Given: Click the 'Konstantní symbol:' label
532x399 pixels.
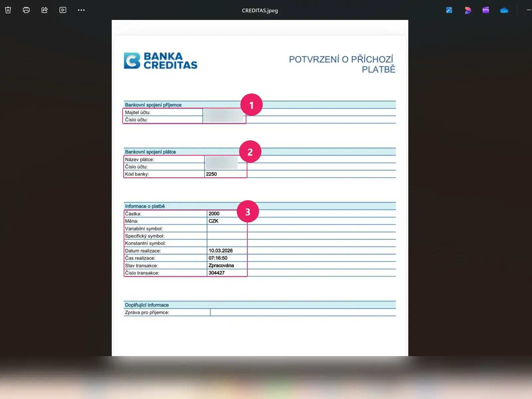Looking at the screenshot, I should pyautogui.click(x=145, y=243).
